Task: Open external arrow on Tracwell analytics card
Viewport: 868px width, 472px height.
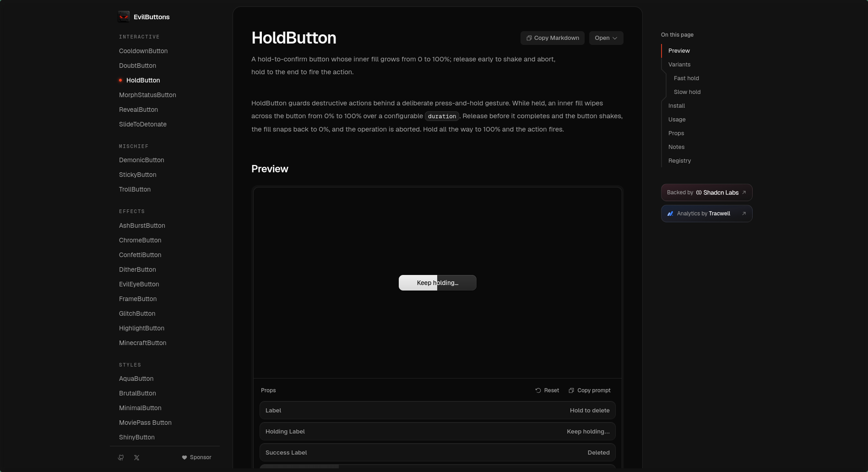Action: pyautogui.click(x=744, y=214)
